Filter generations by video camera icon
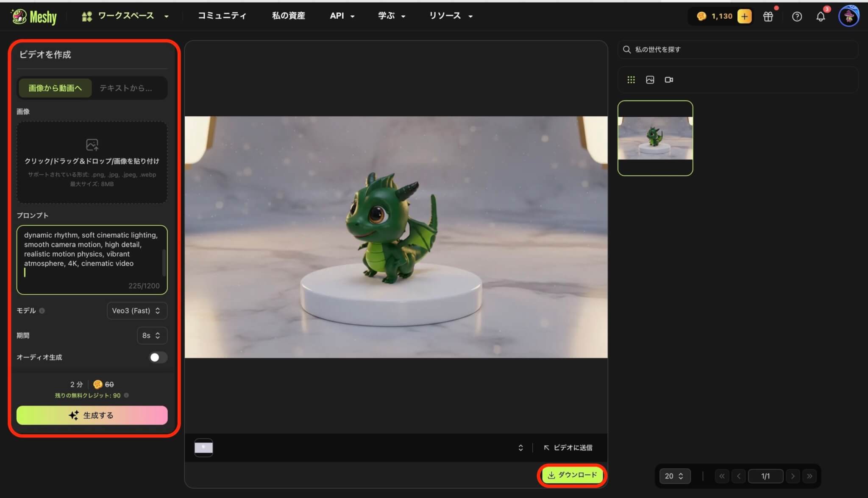 (669, 80)
